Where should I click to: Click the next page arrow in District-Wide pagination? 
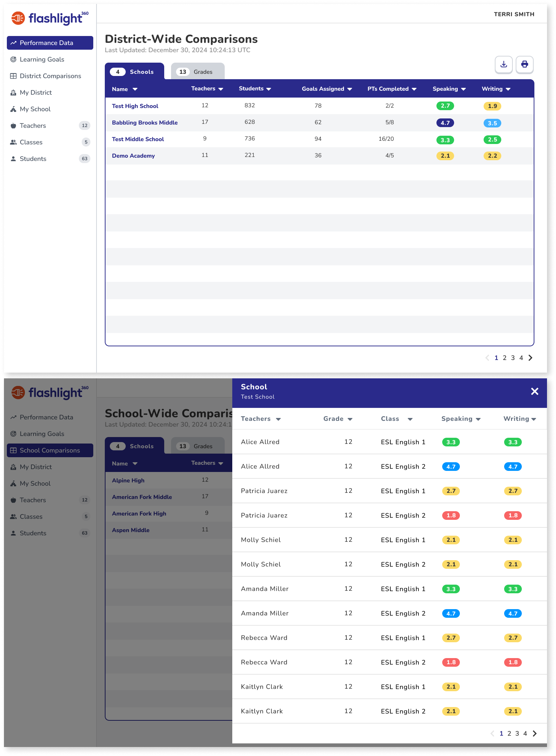(530, 358)
